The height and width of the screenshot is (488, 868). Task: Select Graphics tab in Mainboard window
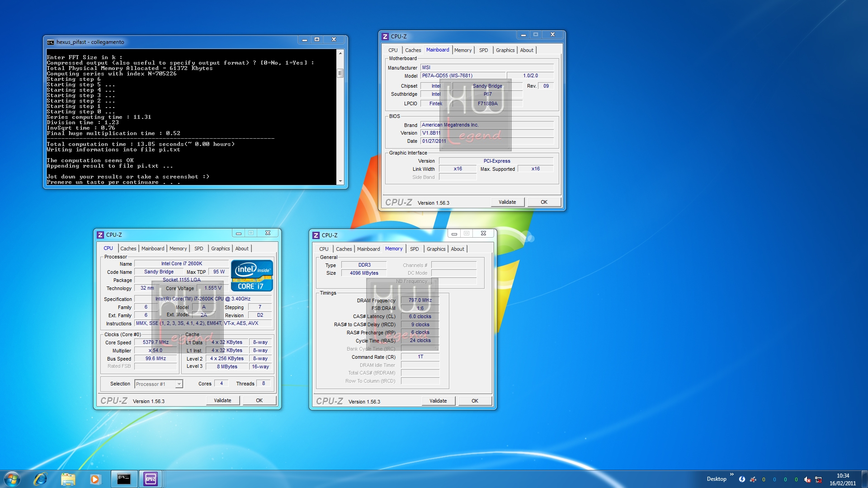(505, 50)
